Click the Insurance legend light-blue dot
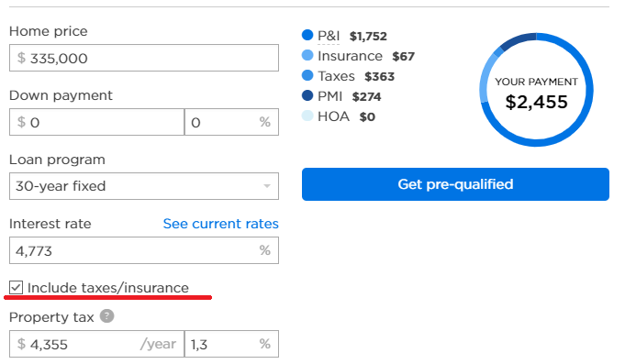 pos(307,55)
